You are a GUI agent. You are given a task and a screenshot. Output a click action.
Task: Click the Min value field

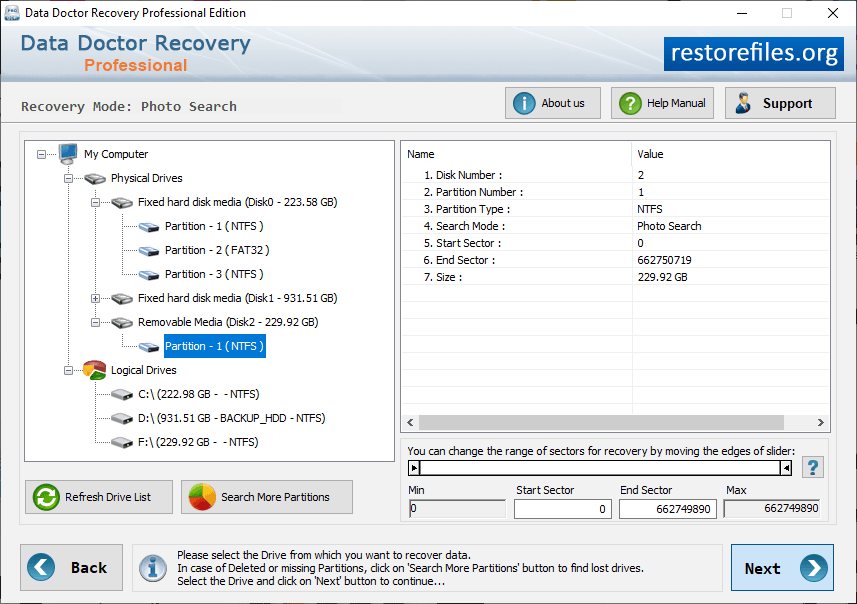[457, 508]
